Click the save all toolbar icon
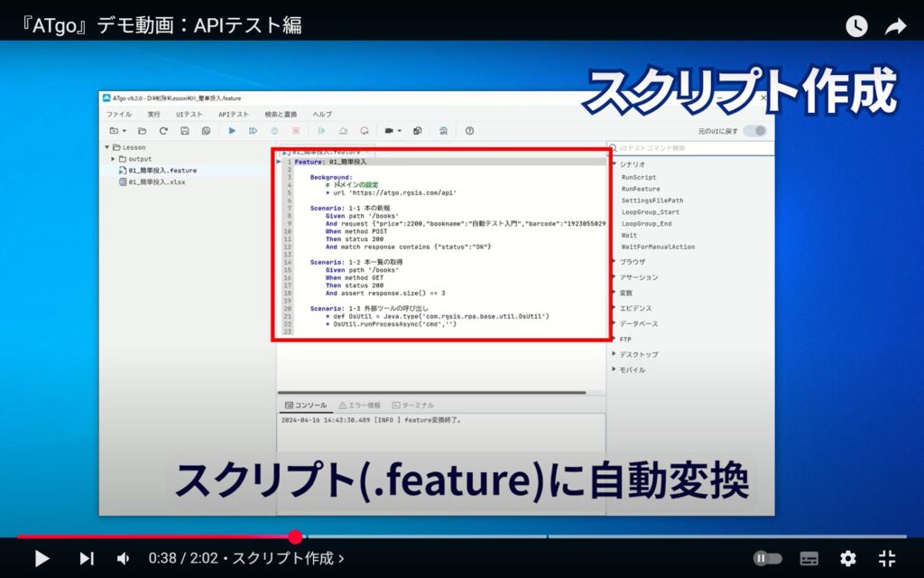This screenshot has width=924, height=578. [206, 131]
